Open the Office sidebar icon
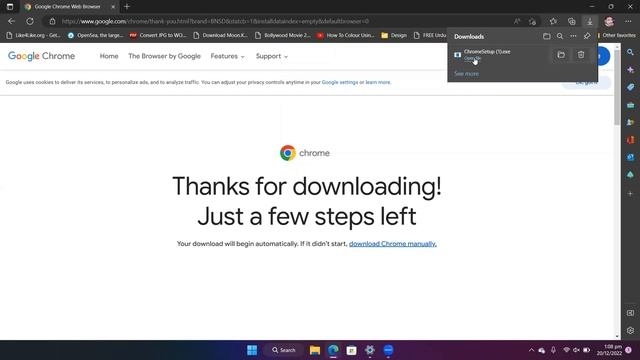This screenshot has width=640, height=360. pos(630,140)
